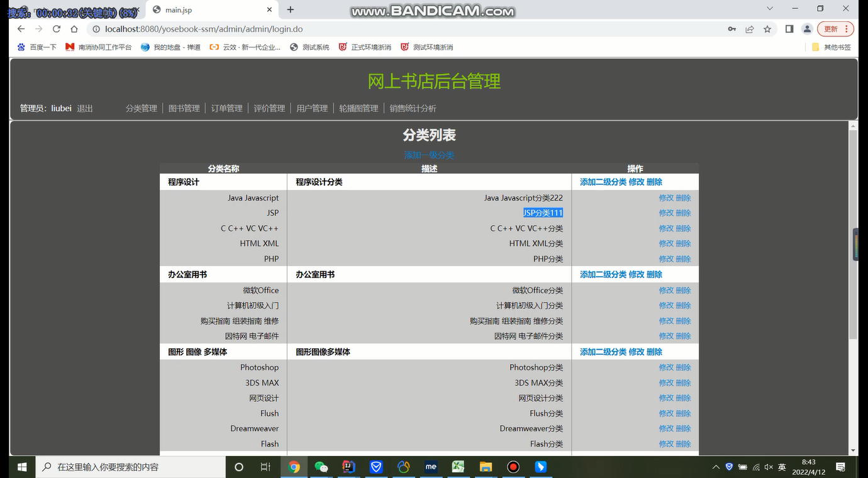Viewport: 868px width, 478px height.
Task: Log out via the 退出 link
Action: 85,108
